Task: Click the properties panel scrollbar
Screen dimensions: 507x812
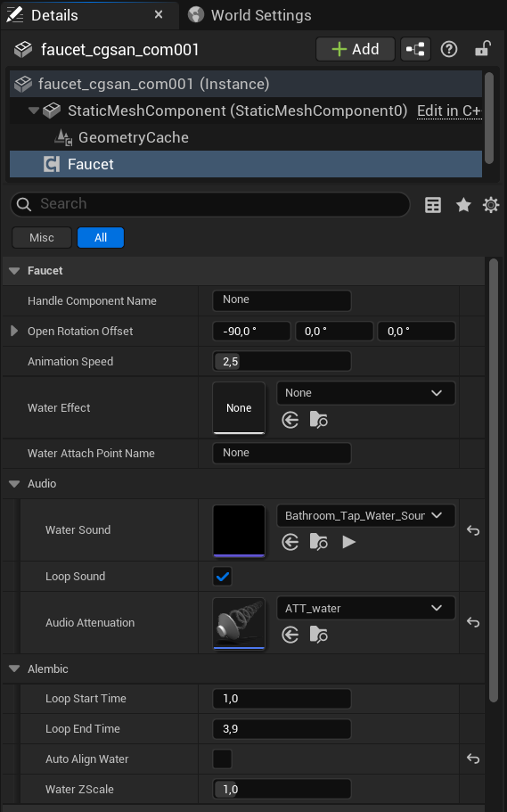Action: pyautogui.click(x=493, y=480)
